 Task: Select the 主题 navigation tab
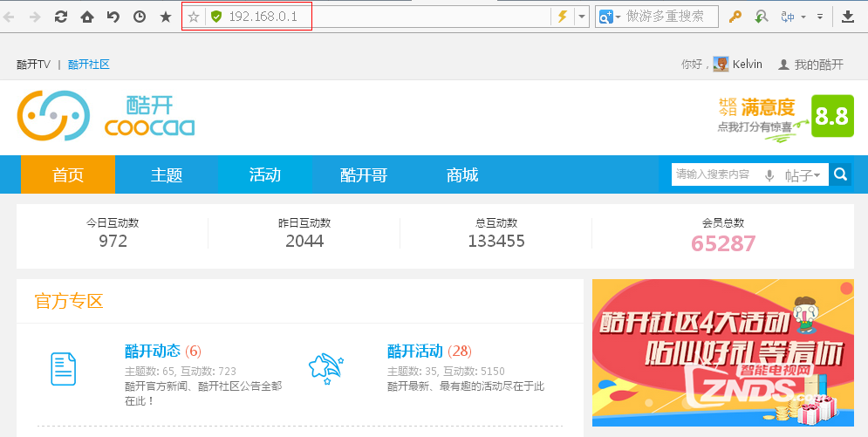(x=166, y=174)
